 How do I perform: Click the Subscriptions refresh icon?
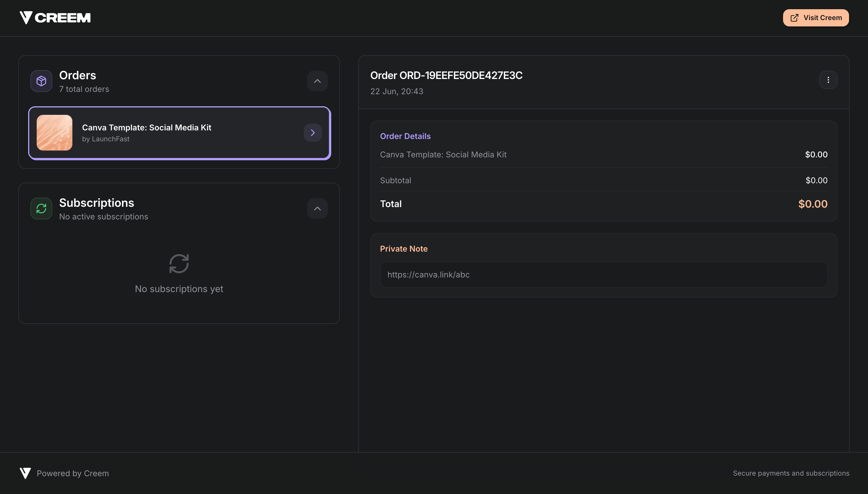point(41,209)
